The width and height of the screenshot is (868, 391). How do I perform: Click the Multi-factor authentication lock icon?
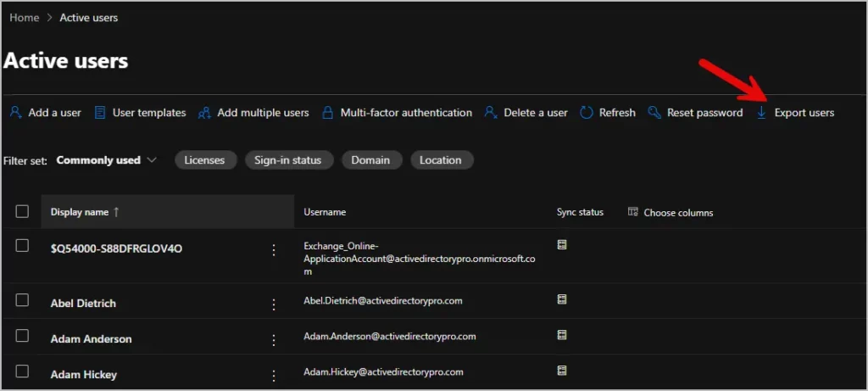click(328, 113)
